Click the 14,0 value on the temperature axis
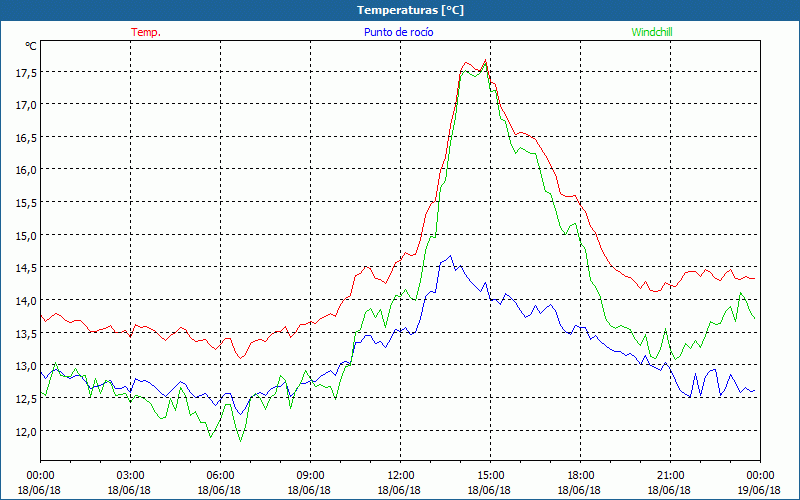Image resolution: width=800 pixels, height=500 pixels. (x=26, y=301)
